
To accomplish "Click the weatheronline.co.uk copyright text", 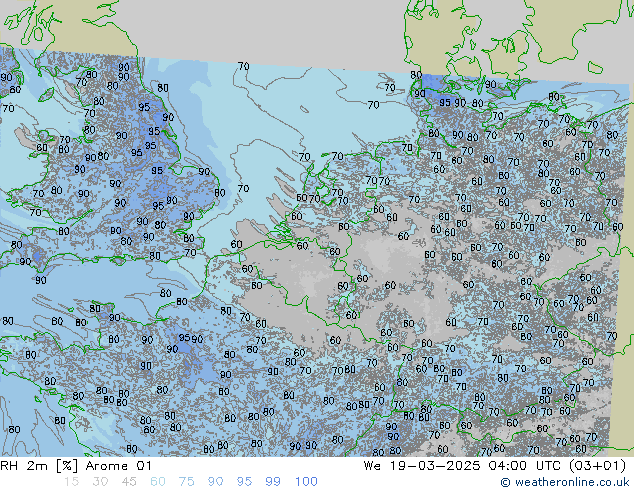I will [565, 482].
